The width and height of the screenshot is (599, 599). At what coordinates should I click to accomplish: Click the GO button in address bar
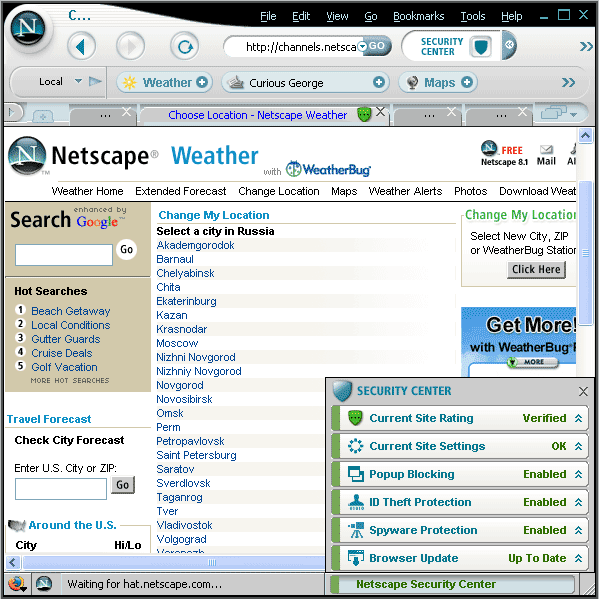point(378,46)
